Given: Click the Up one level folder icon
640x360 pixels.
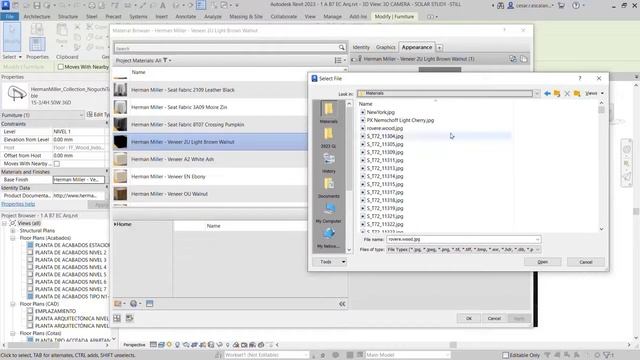Looking at the screenshot, I should tap(557, 93).
